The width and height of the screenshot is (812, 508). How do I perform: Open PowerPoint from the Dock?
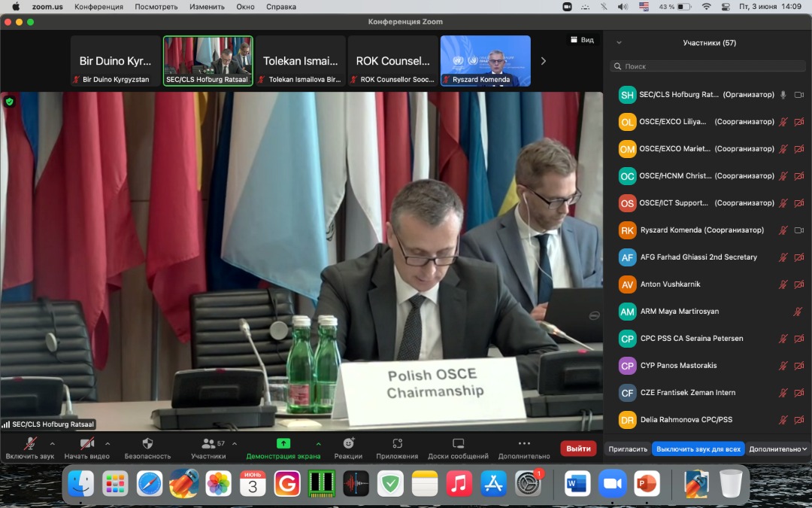(x=647, y=484)
